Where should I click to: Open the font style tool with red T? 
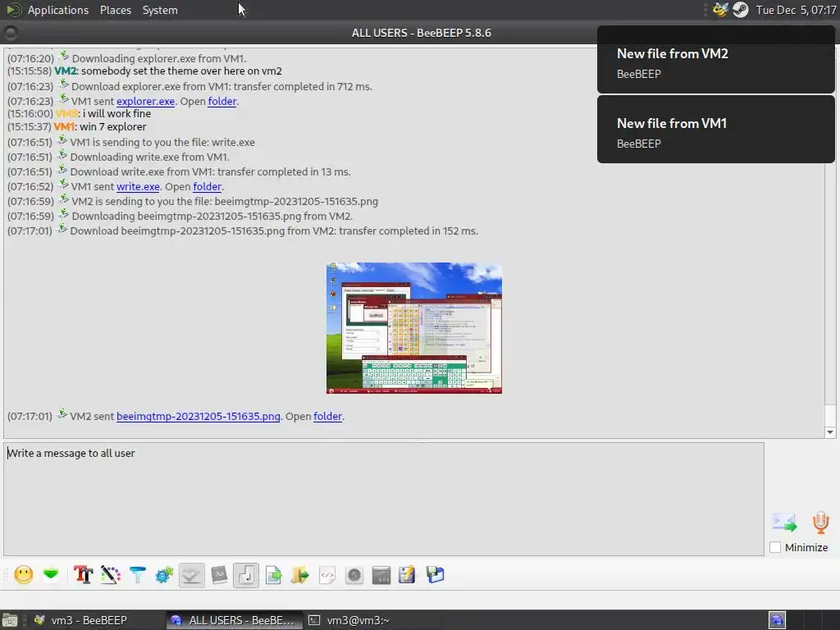84,575
